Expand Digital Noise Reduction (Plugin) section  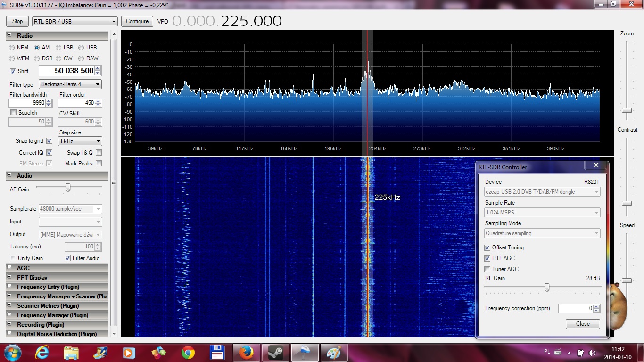pos(9,333)
